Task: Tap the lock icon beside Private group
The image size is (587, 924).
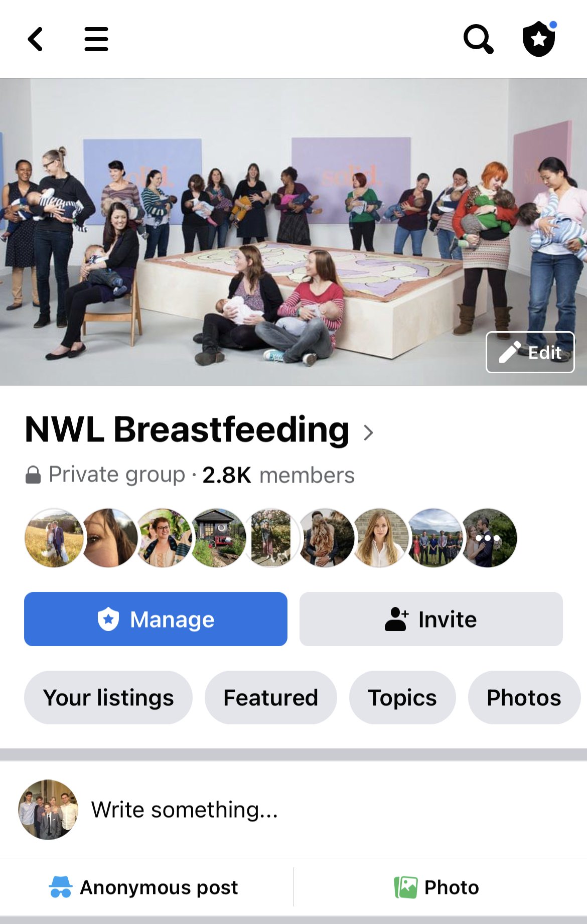Action: [33, 475]
